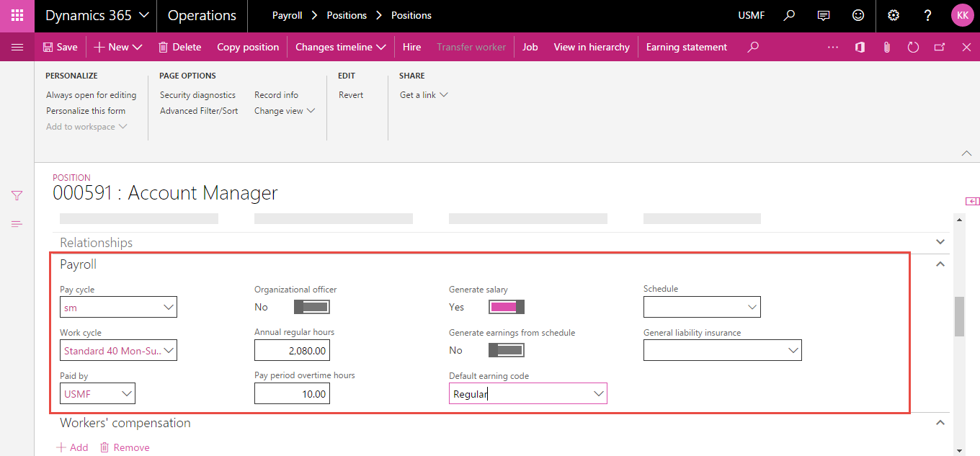Toggle Organizational officer to Yes
This screenshot has height=456, width=980.
pos(311,306)
